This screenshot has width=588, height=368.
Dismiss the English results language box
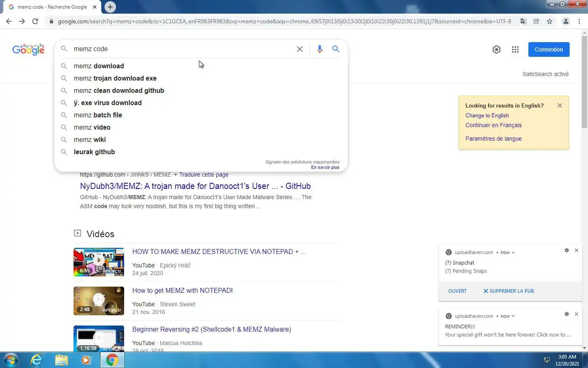click(x=560, y=105)
